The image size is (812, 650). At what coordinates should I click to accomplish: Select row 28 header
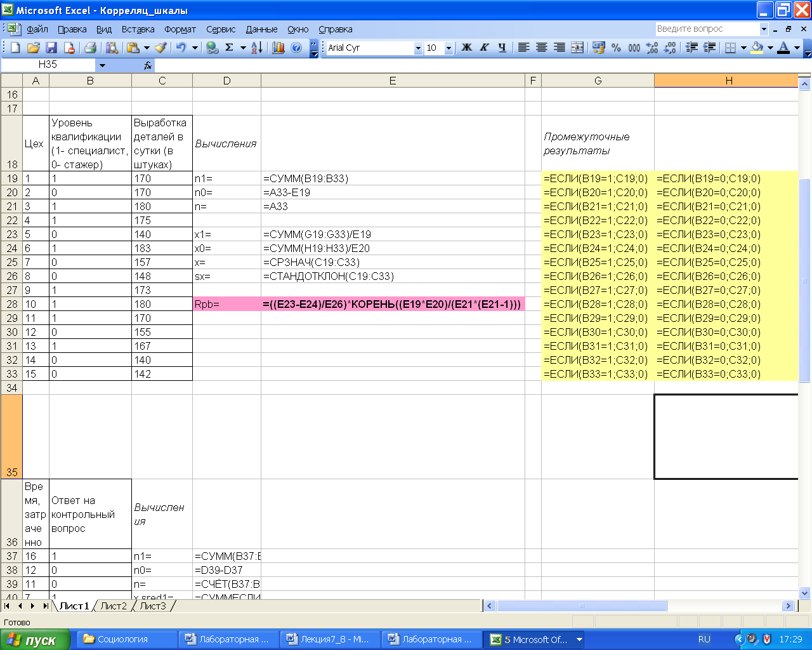(12, 304)
